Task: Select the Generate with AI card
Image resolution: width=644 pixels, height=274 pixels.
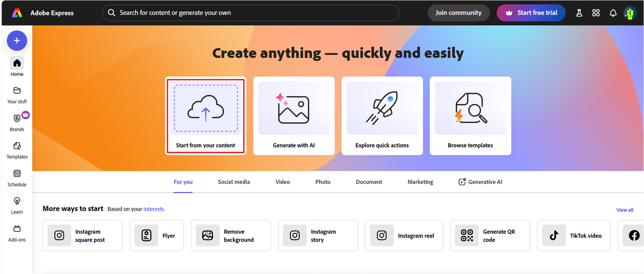Action: pyautogui.click(x=294, y=116)
